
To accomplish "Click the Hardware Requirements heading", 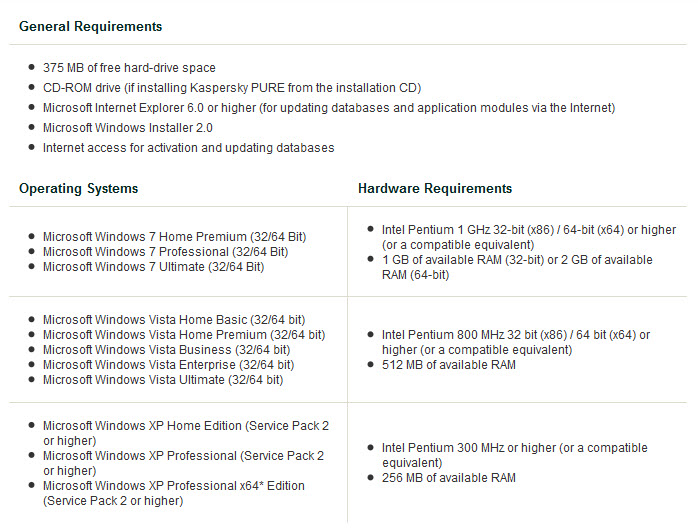I will [434, 188].
